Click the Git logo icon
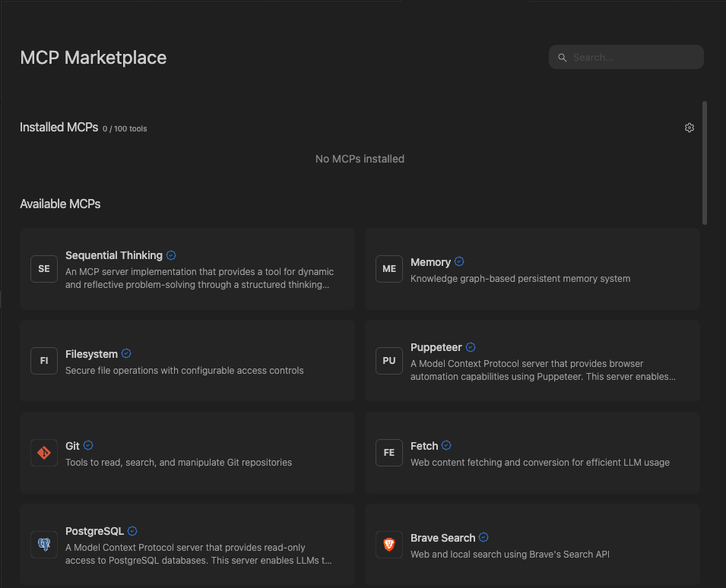 point(44,453)
